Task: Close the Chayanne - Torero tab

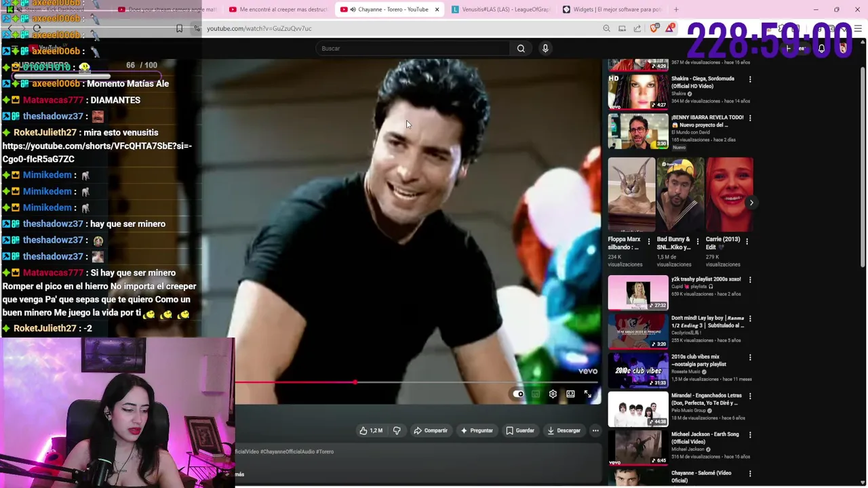Action: [437, 9]
